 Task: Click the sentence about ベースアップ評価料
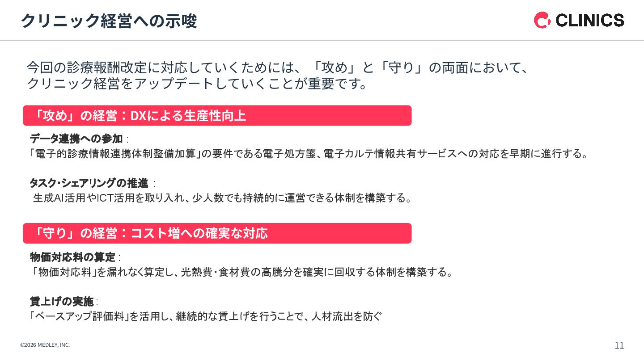[206, 316]
